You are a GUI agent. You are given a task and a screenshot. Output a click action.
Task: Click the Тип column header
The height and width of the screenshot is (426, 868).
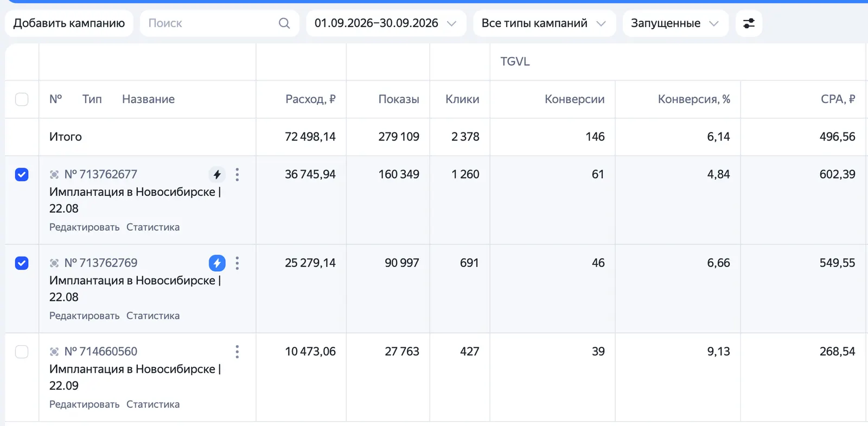tap(92, 99)
